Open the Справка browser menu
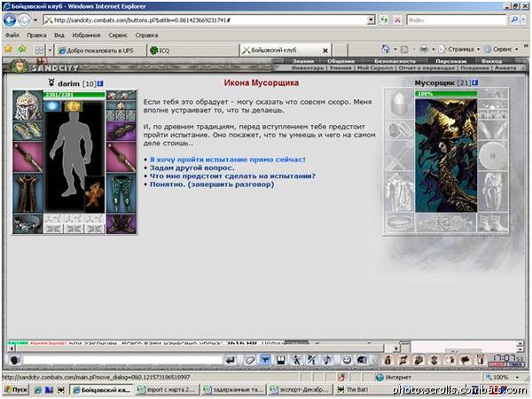This screenshot has width=532, height=399. point(146,35)
